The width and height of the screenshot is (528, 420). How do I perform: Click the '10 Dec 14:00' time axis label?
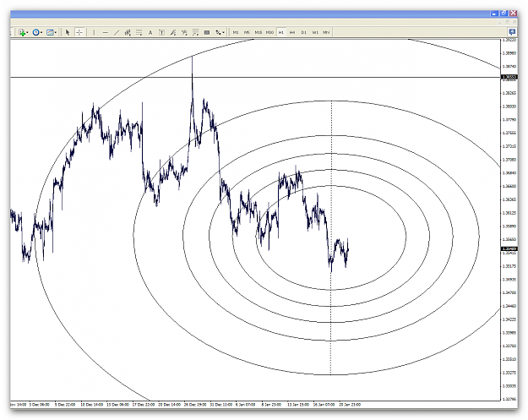(x=91, y=405)
